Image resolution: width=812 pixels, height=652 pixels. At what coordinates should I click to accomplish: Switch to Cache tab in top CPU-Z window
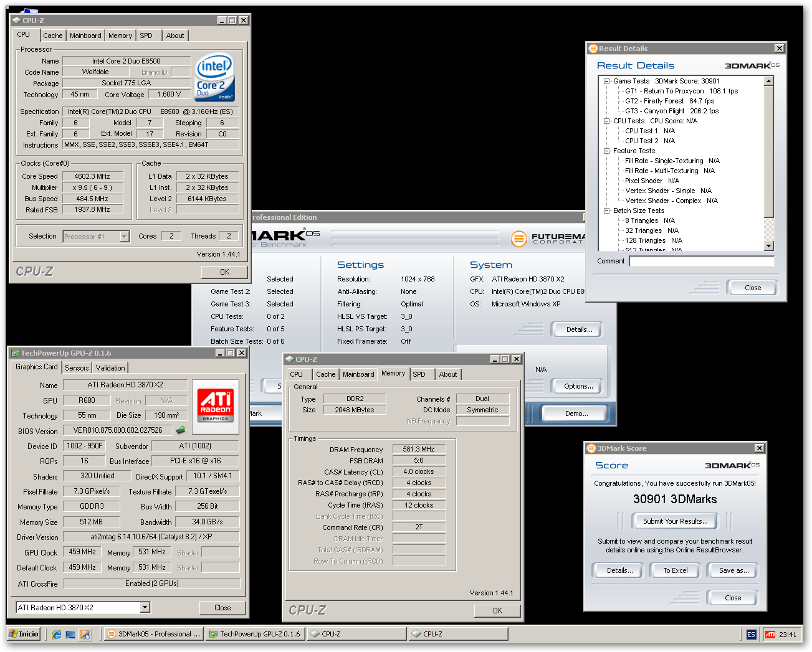[x=53, y=35]
